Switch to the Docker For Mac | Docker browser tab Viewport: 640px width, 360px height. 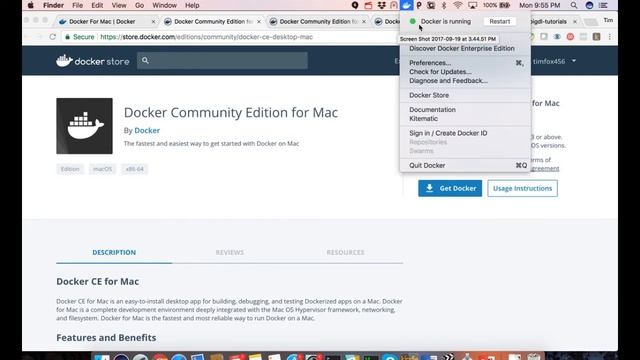[102, 21]
